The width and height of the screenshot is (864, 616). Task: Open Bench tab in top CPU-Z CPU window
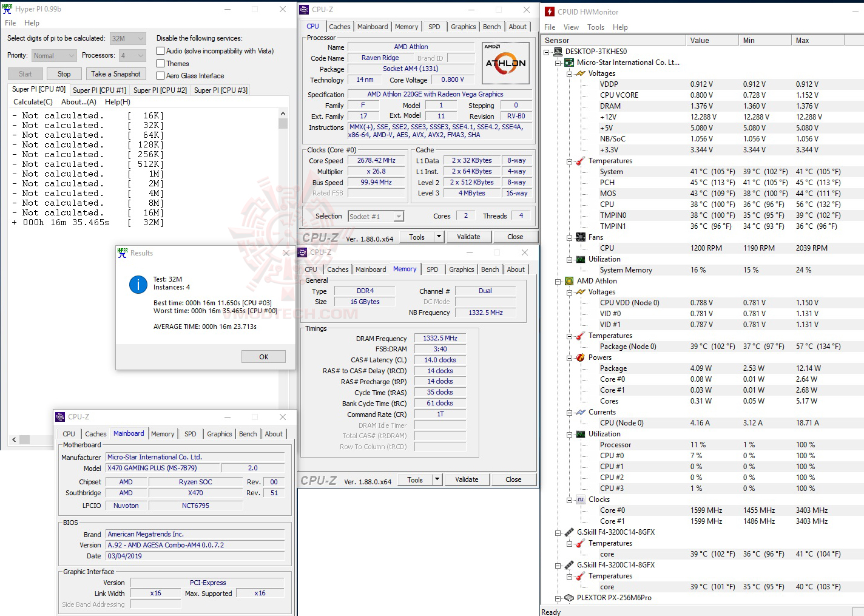click(x=492, y=27)
